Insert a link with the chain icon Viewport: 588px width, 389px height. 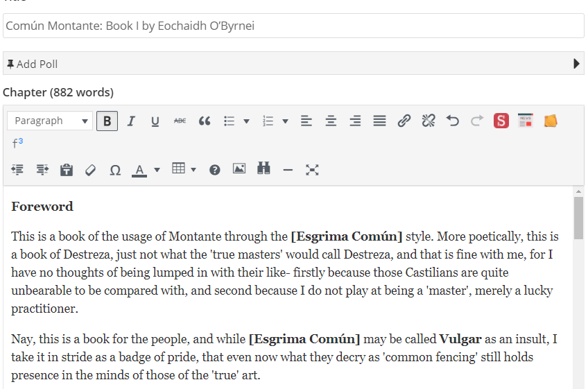(404, 121)
